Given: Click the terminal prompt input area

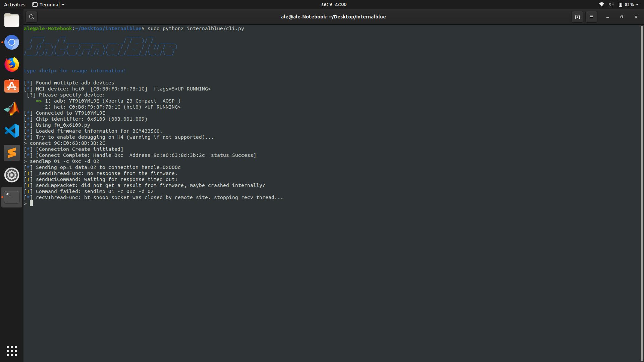Looking at the screenshot, I should pos(32,203).
